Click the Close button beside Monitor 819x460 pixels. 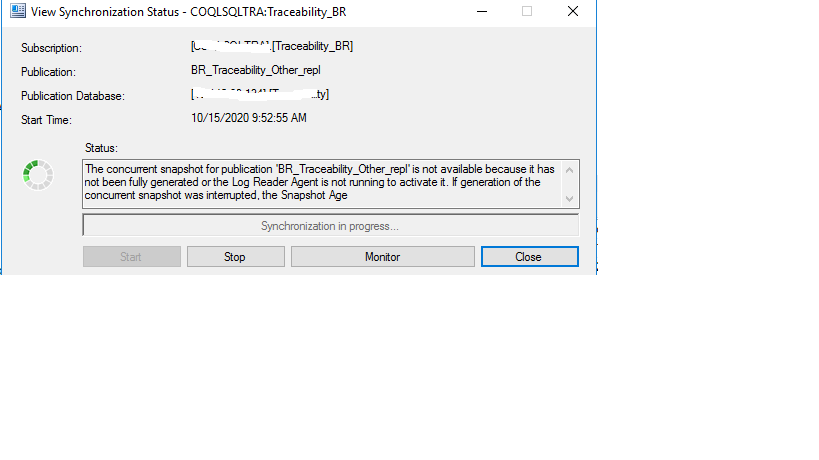pyautogui.click(x=530, y=257)
